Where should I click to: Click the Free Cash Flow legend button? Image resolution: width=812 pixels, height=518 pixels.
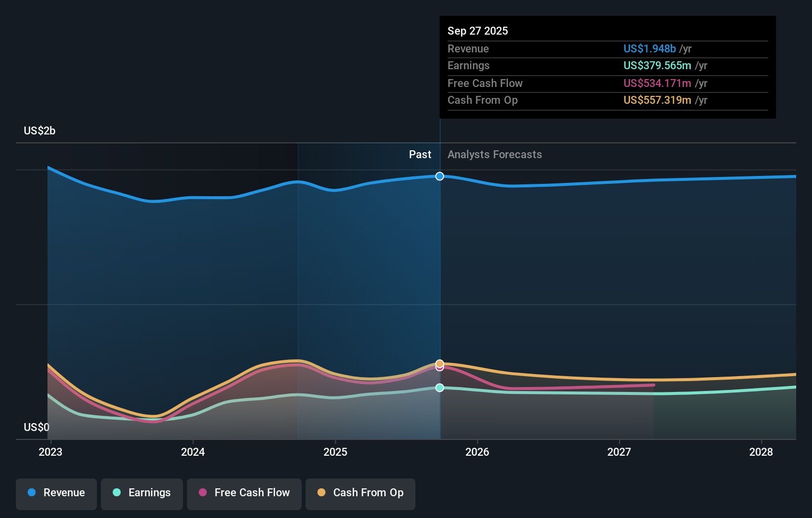click(x=244, y=493)
